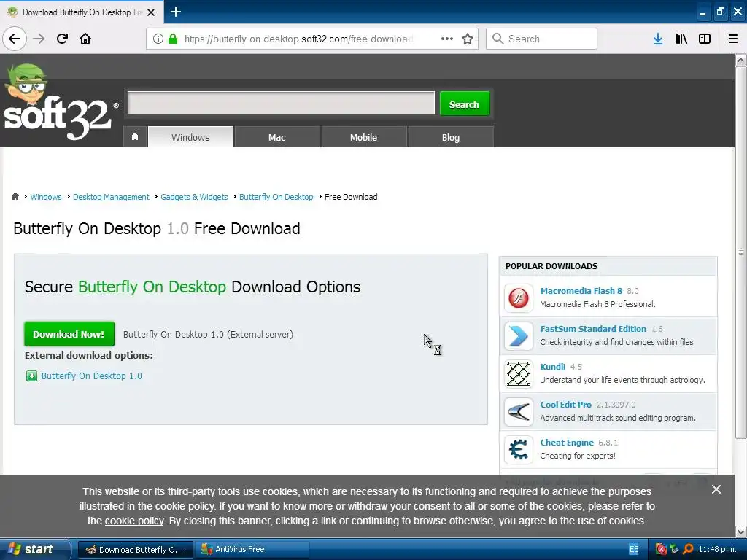Click the Macromedia Flash 8 icon

tap(519, 297)
